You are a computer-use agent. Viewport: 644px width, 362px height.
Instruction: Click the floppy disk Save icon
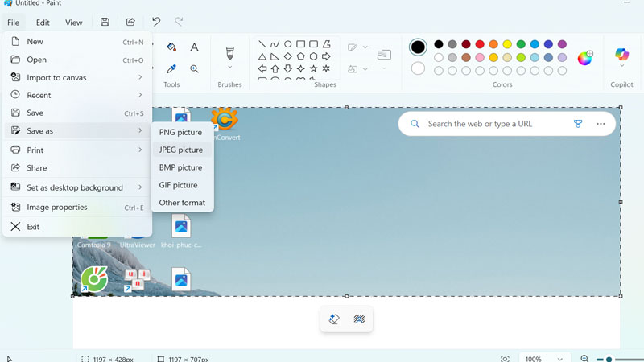[105, 23]
